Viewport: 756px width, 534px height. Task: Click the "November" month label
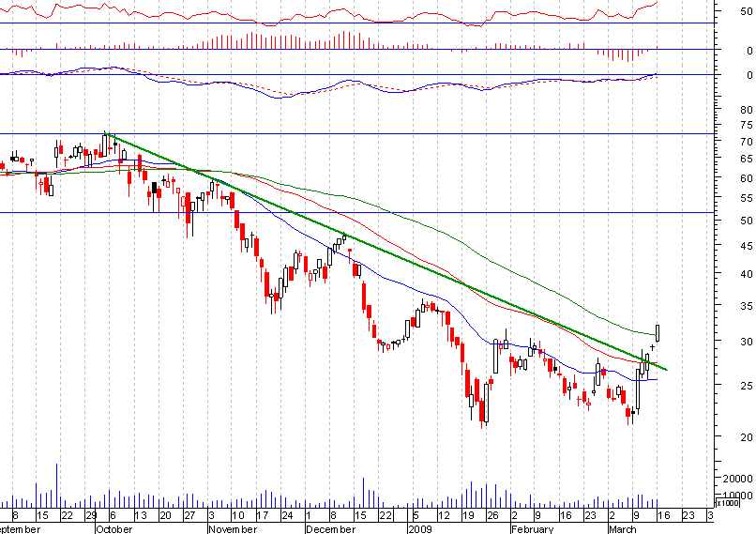coord(233,528)
